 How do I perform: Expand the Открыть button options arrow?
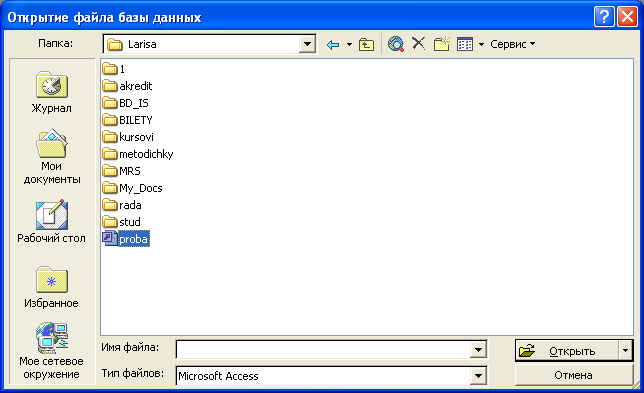(x=625, y=351)
